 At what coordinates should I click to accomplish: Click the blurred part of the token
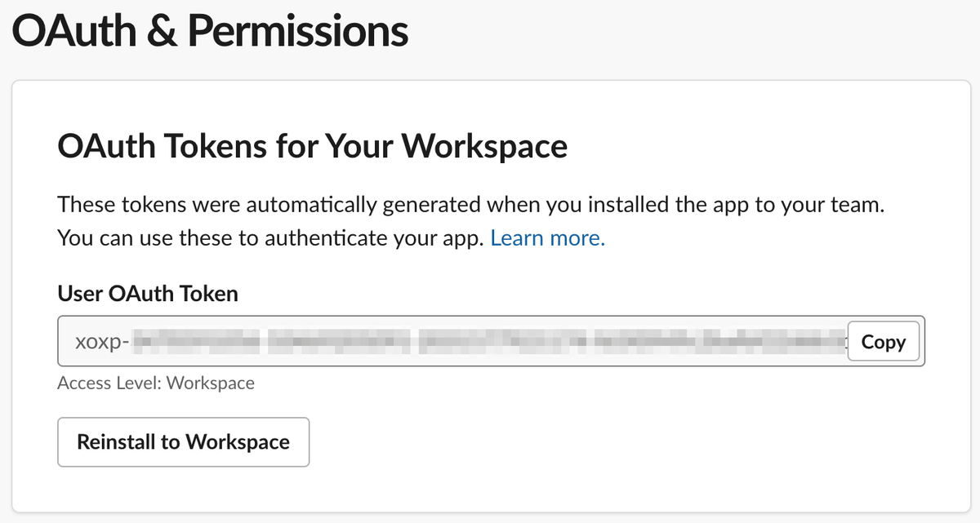coord(490,342)
